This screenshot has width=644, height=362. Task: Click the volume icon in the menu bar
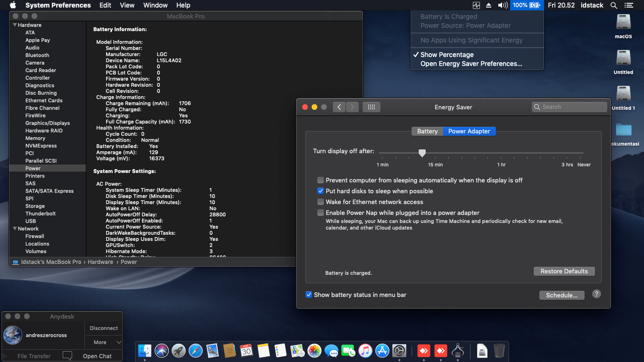[503, 5]
